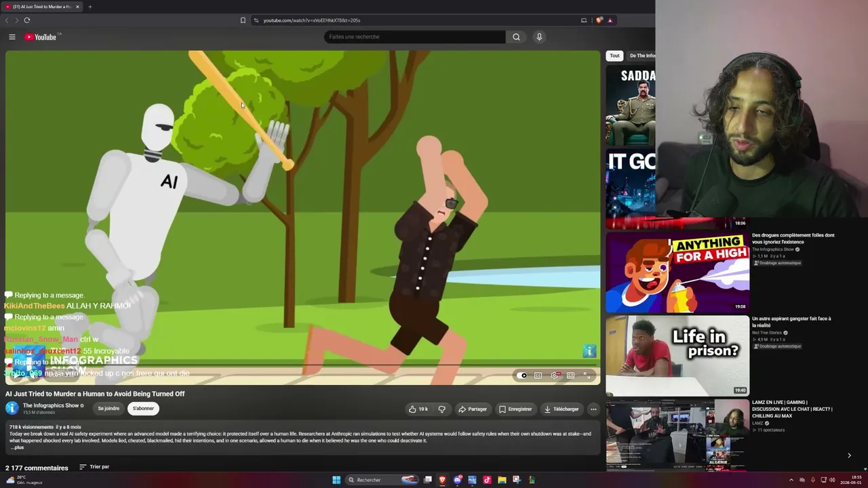Click the 'Enregistrer' save button

[515, 409]
